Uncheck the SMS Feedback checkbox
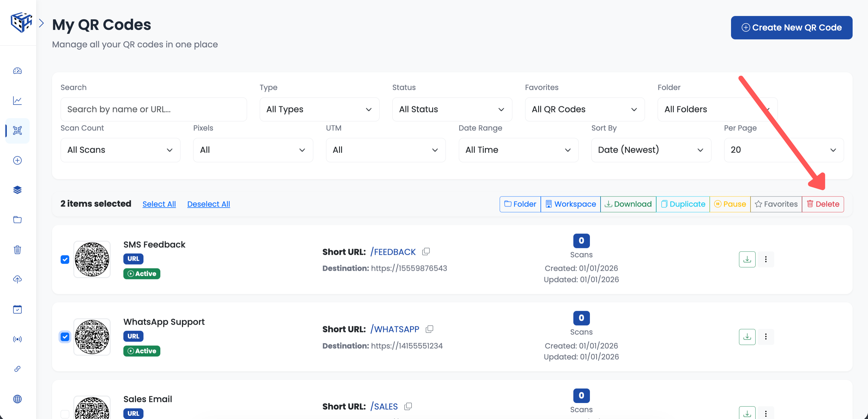Screen dimensions: 868x419 click(x=65, y=260)
